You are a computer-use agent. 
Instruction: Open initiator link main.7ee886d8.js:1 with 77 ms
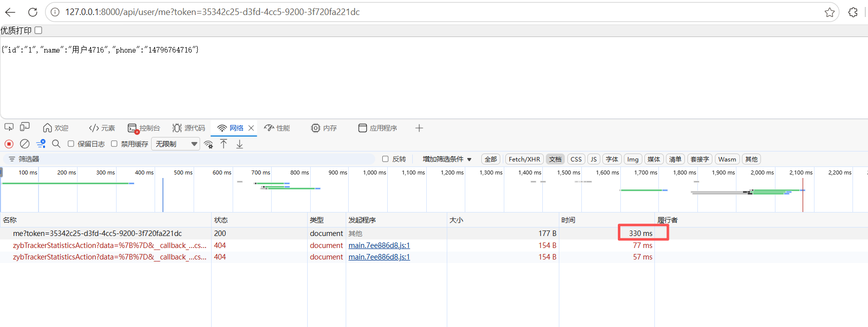coord(379,245)
